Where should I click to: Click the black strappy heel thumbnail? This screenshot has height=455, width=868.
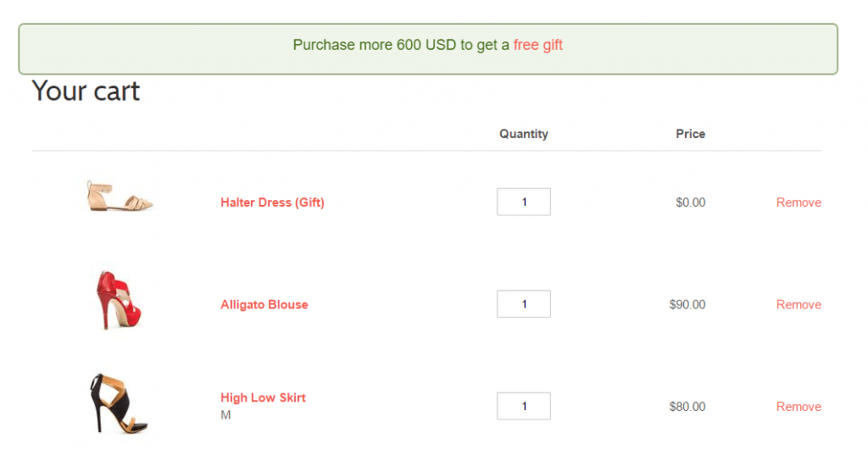(x=119, y=402)
